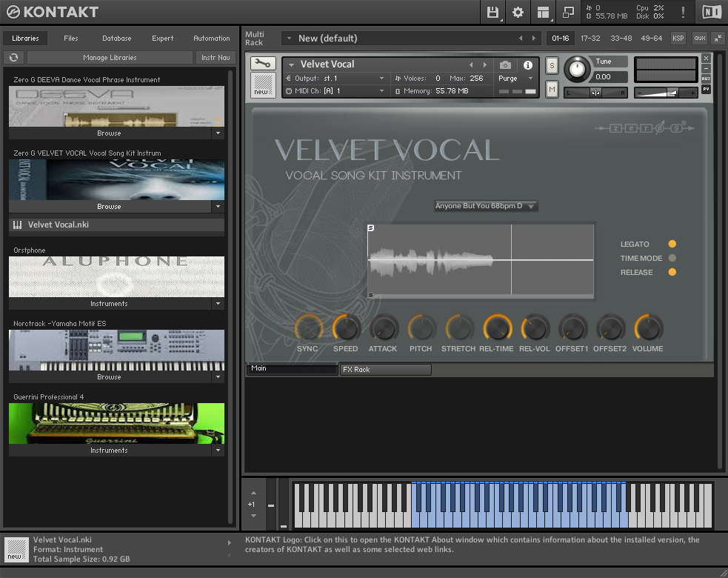Click the KONTAKT logo
The image size is (728, 578).
(53, 12)
